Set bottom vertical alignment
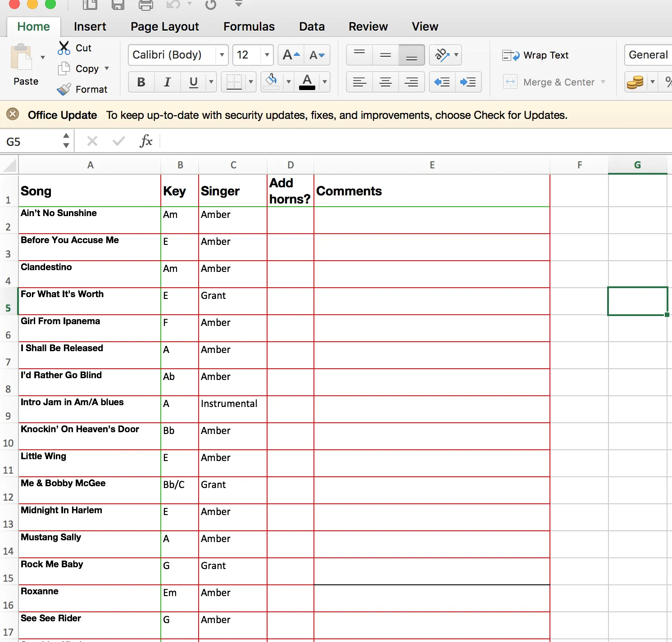Screen dimensions: 672x642 pyautogui.click(x=412, y=55)
